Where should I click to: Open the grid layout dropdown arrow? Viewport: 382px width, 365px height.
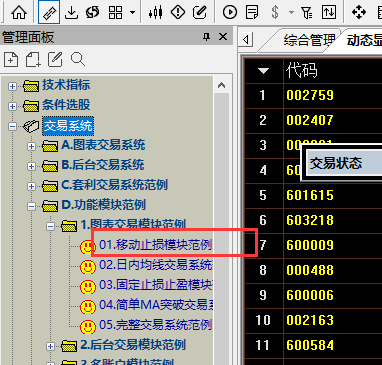[x=132, y=13]
